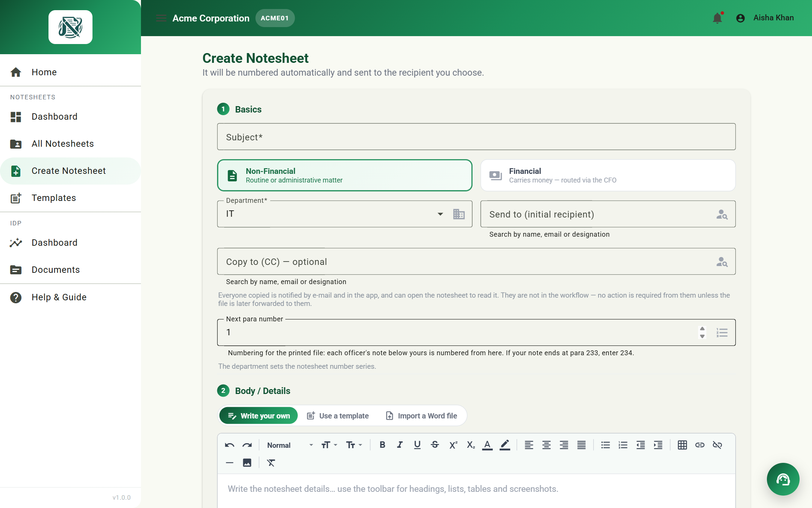Open the hamburger menu beside Acme Corporation
Screen dimensions: 812x508
[x=161, y=18]
